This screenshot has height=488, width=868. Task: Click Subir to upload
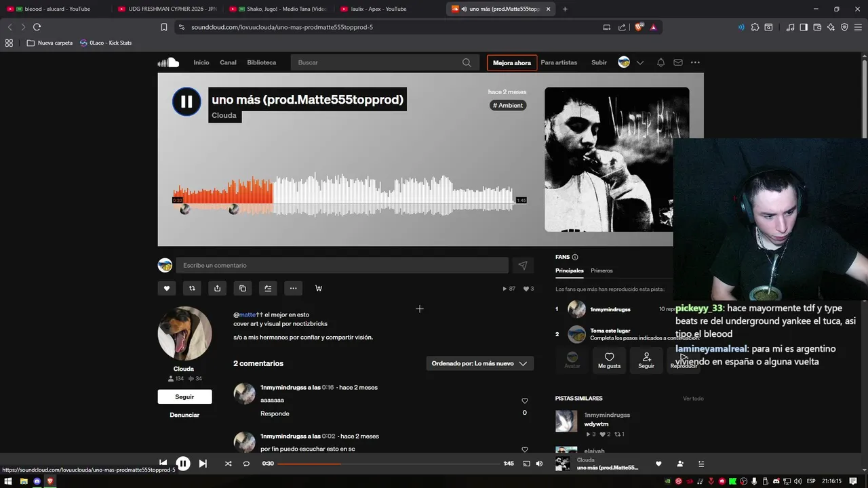click(x=599, y=62)
